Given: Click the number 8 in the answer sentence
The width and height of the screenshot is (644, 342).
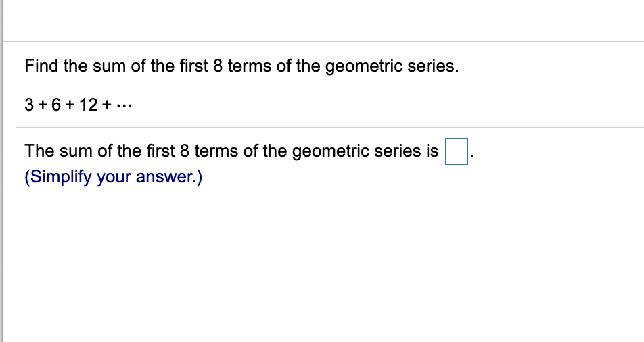Looking at the screenshot, I should (185, 151).
